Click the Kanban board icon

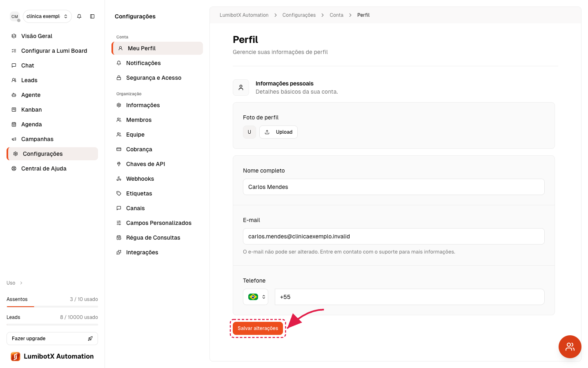click(x=14, y=110)
